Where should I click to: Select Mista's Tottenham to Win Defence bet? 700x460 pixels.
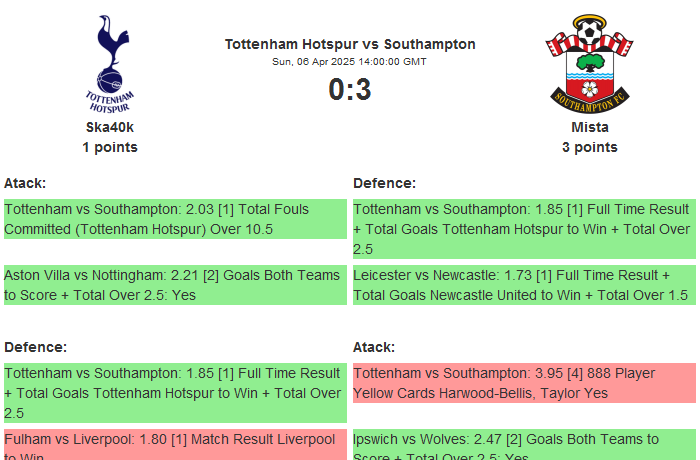click(x=523, y=229)
